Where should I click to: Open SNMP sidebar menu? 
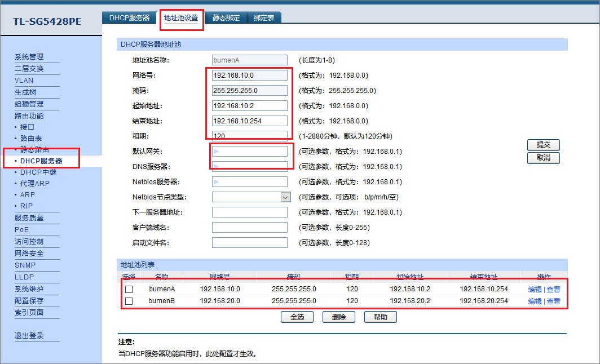(x=25, y=265)
